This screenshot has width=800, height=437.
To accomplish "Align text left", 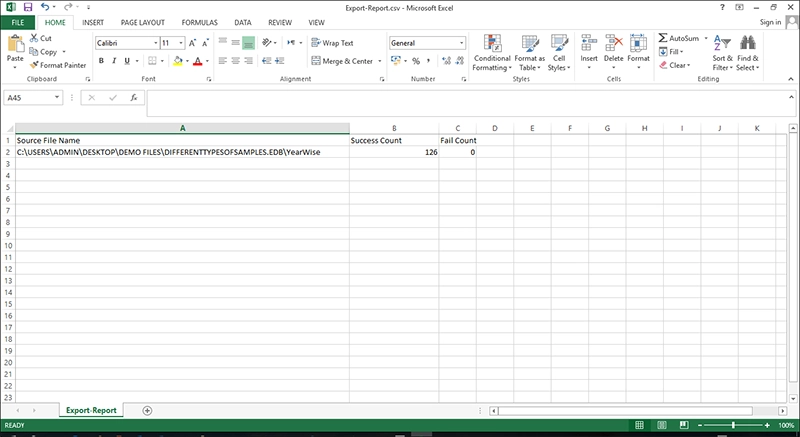I will click(x=223, y=61).
